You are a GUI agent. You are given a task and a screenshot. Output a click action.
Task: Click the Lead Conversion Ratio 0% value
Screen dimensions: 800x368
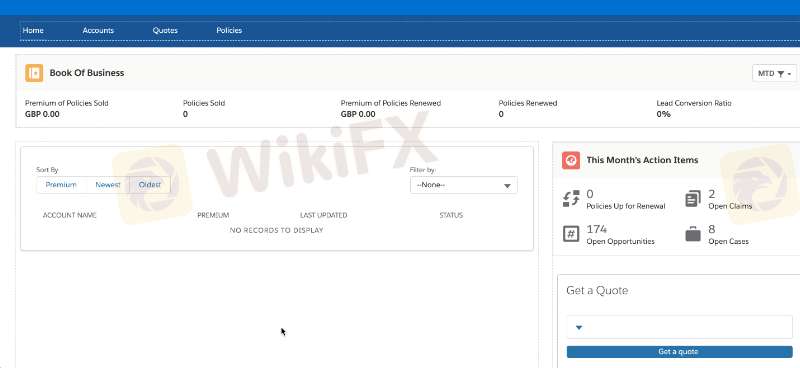pos(663,114)
